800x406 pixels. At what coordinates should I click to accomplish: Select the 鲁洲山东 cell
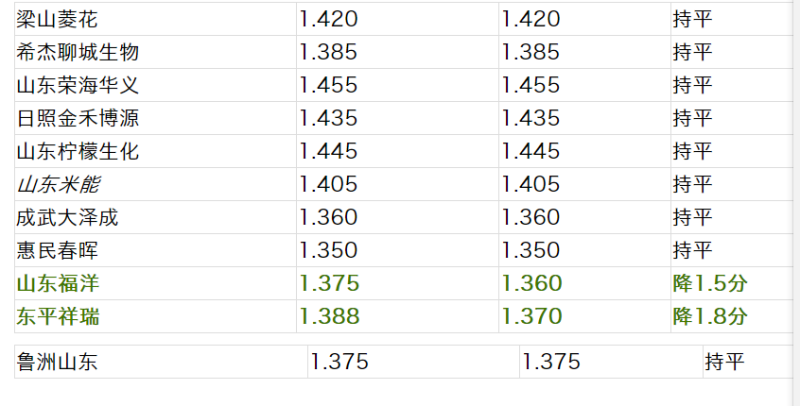[161, 362]
